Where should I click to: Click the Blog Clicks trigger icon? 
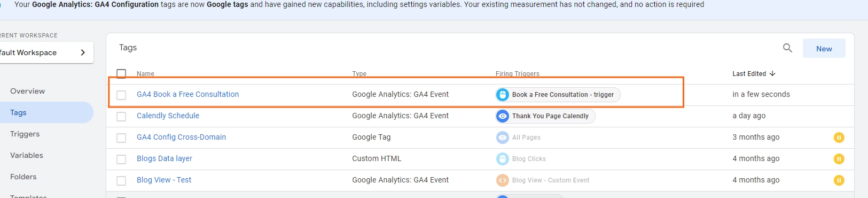[503, 159]
